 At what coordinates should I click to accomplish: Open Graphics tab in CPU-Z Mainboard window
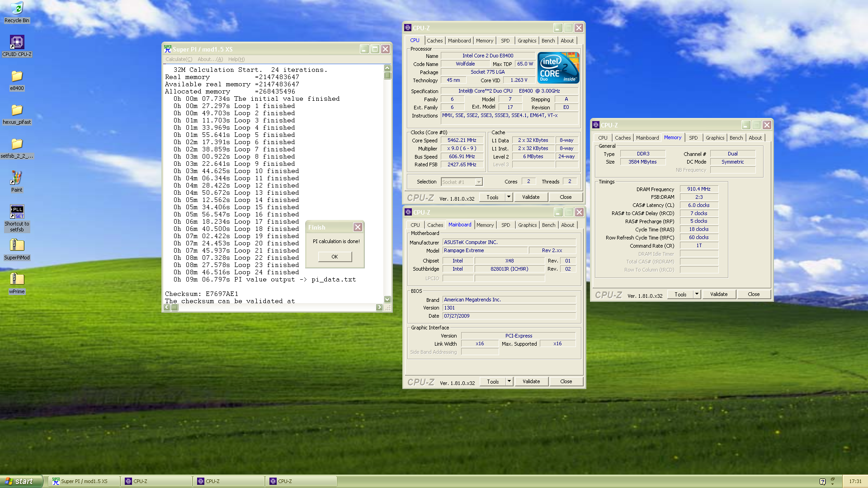[527, 225]
